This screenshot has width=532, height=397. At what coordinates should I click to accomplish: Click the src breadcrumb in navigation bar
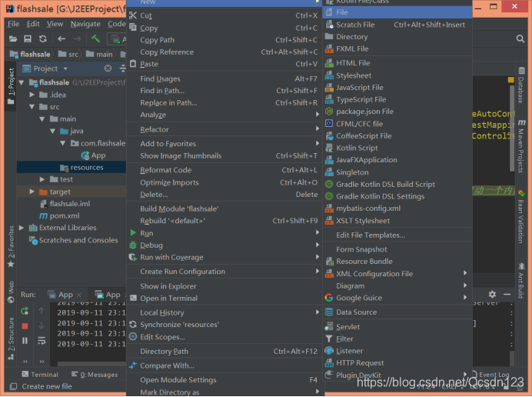(x=68, y=55)
